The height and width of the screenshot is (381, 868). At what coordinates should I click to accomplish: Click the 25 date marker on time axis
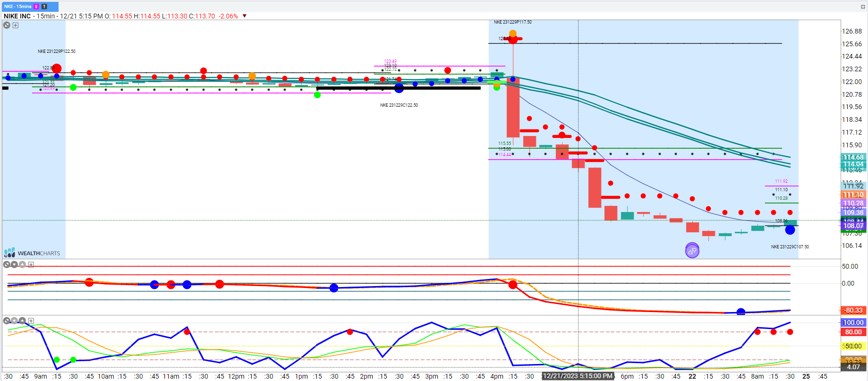coord(806,376)
